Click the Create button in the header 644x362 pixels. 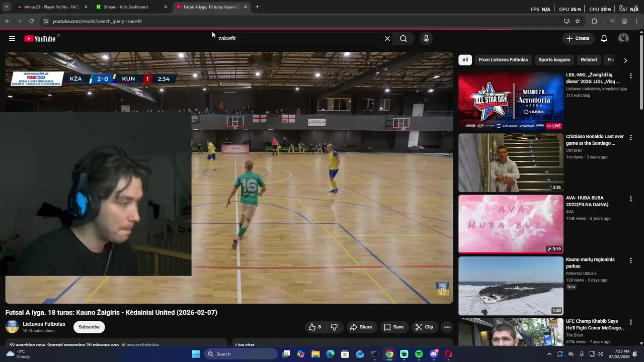pyautogui.click(x=578, y=39)
